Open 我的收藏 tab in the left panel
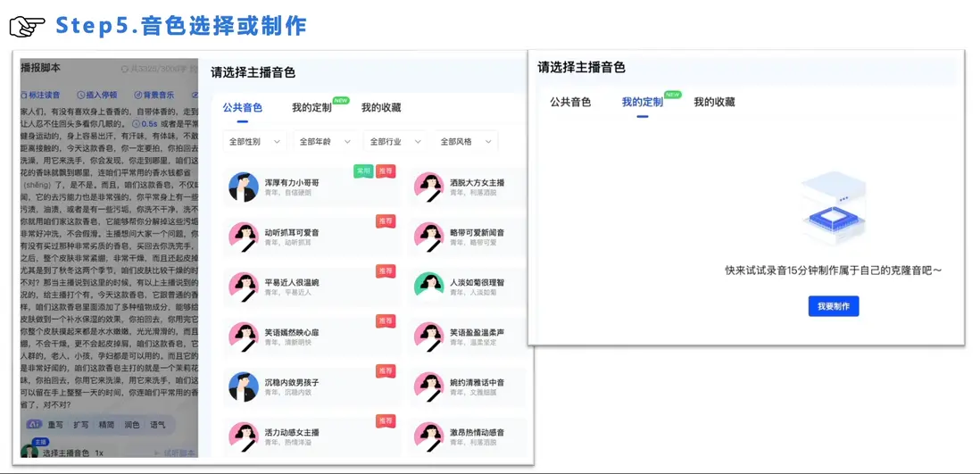This screenshot has height=474, width=980. (x=381, y=107)
